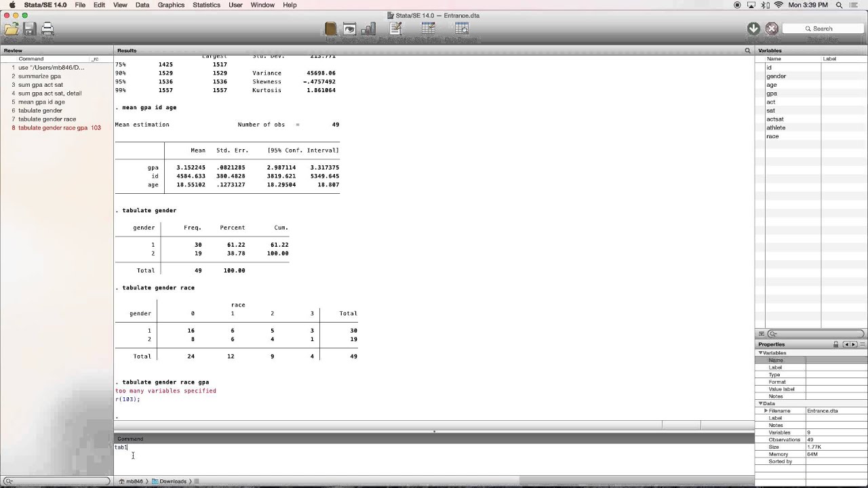Open the Apple menu
868x488 pixels.
[x=12, y=5]
